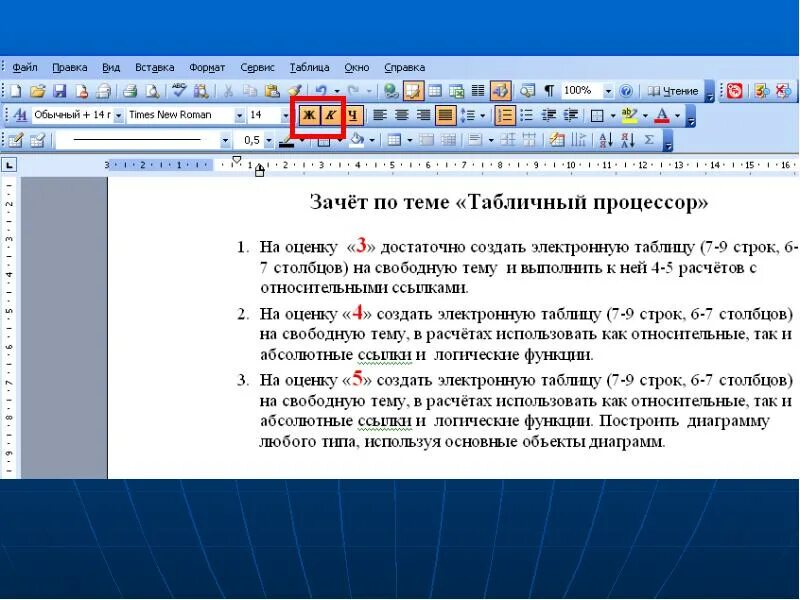800x600 pixels.
Task: Open the 100% zoom dropdown
Action: pos(608,91)
